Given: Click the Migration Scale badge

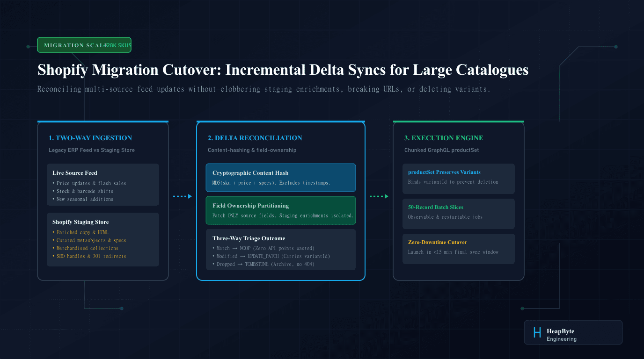Looking at the screenshot, I should pos(84,45).
